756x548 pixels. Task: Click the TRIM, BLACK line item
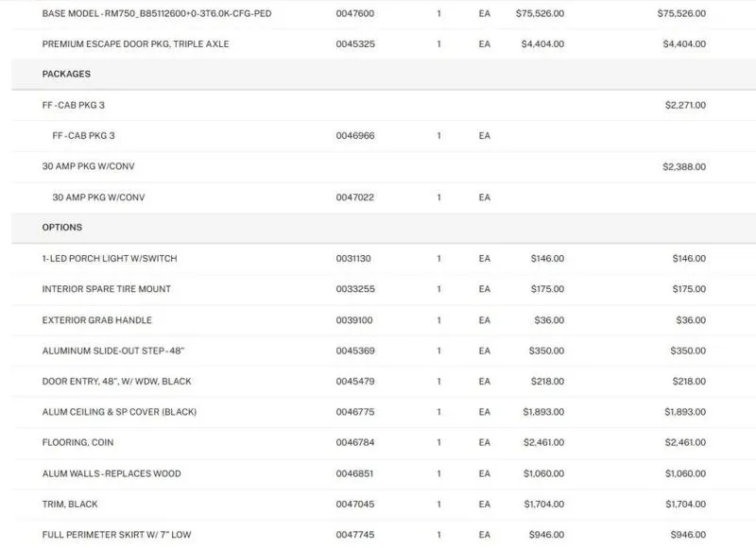click(68, 505)
